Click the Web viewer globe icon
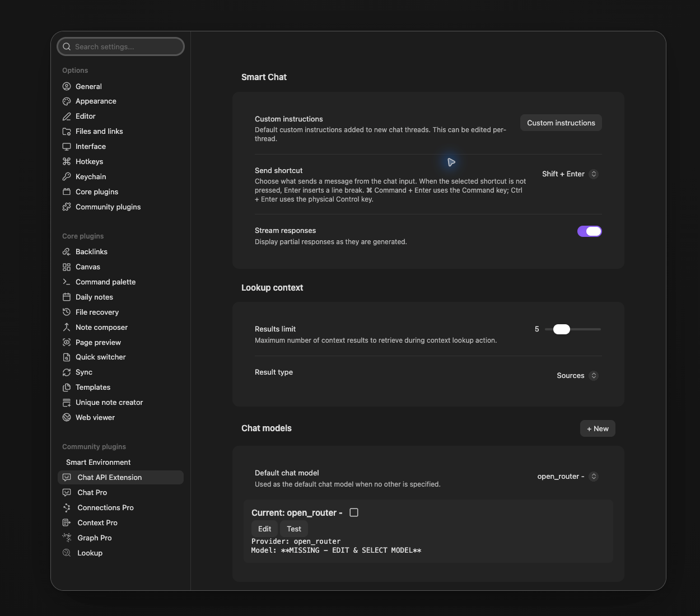The image size is (700, 616). pos(67,418)
